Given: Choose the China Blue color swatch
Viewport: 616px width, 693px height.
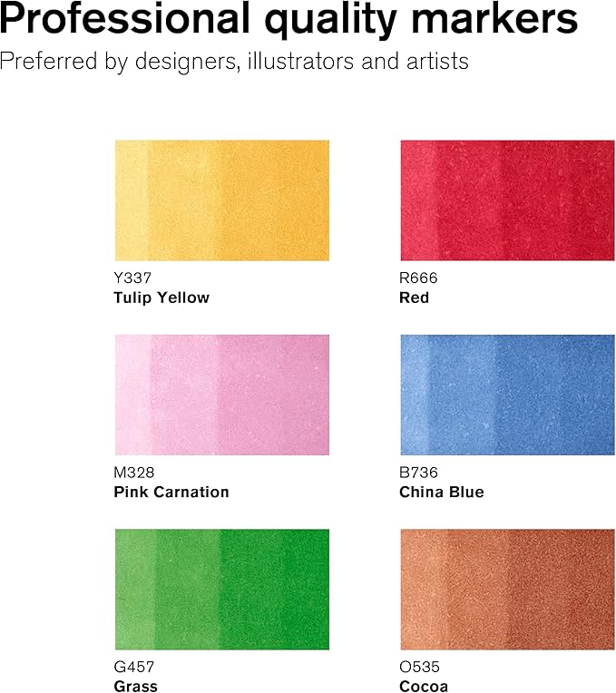Looking at the screenshot, I should coord(507,395).
